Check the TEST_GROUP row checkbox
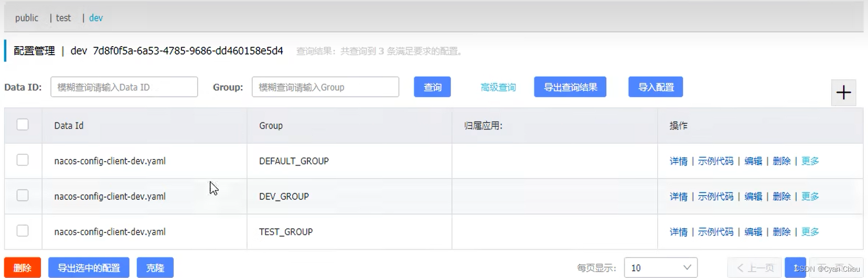Image resolution: width=868 pixels, height=278 pixels. [x=23, y=231]
